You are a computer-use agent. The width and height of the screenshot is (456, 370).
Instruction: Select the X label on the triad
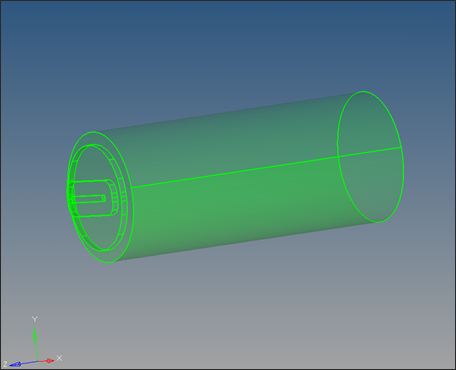59,358
